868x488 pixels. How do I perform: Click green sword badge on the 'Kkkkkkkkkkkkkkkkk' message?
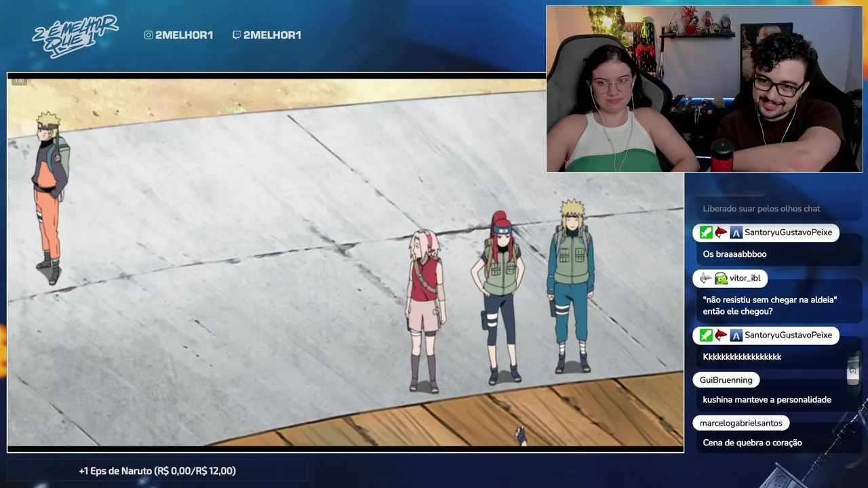click(706, 335)
